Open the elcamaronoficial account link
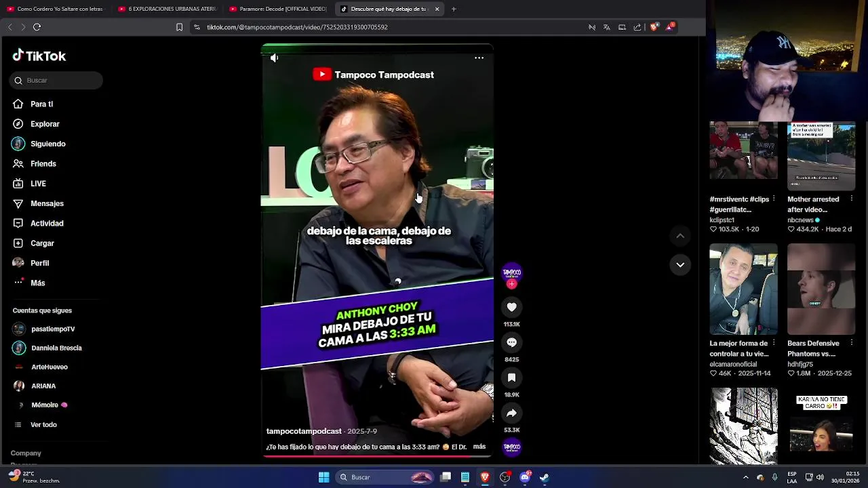 pos(733,364)
